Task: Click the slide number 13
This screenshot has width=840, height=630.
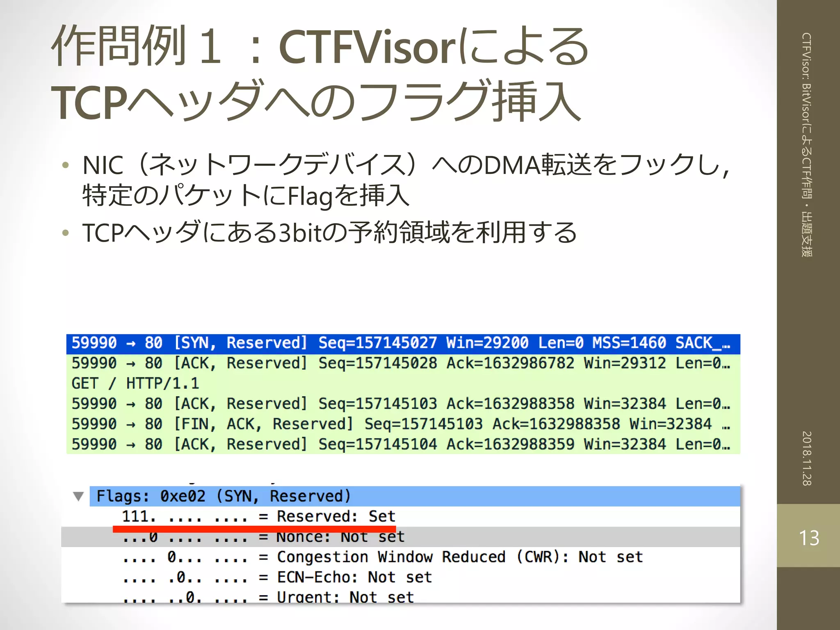Action: coord(809,538)
